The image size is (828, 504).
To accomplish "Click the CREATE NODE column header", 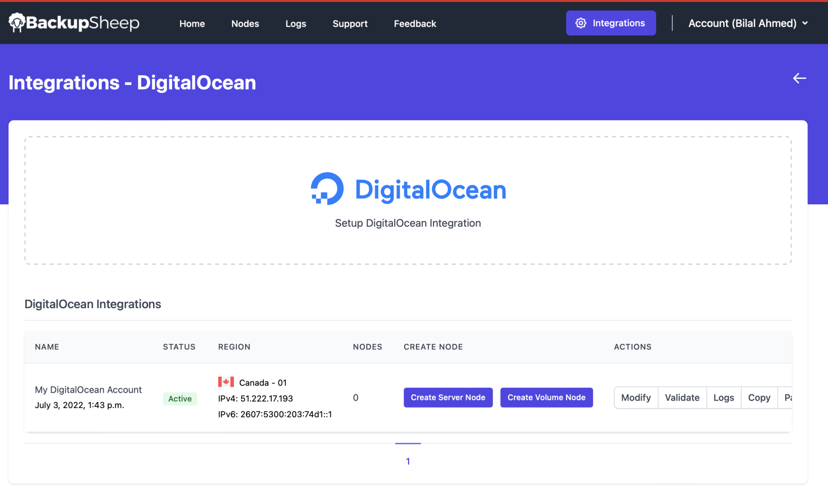I will (x=433, y=347).
